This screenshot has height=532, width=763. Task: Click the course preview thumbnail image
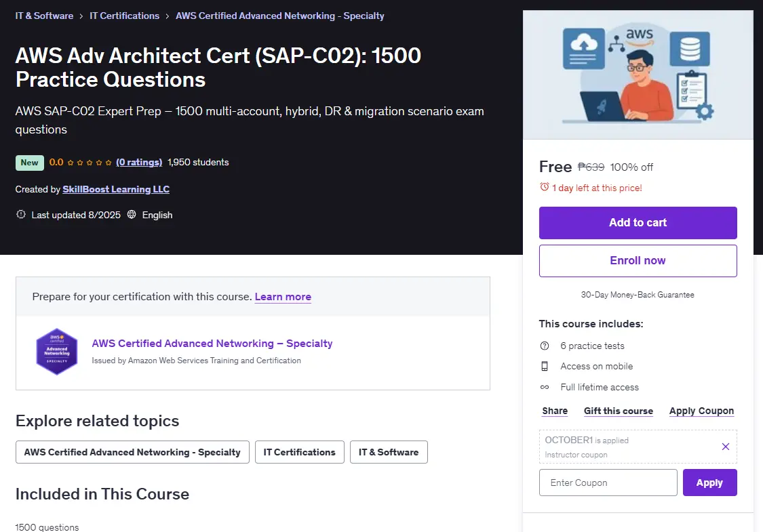coord(638,75)
